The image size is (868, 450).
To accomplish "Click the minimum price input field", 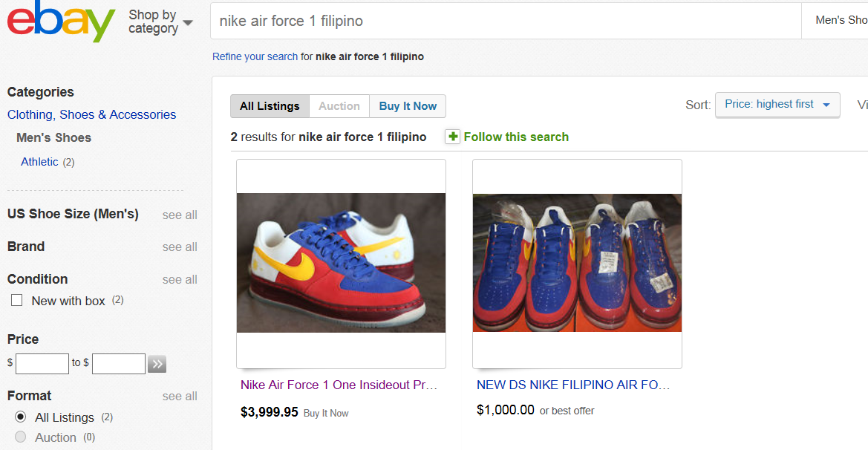I will [42, 364].
